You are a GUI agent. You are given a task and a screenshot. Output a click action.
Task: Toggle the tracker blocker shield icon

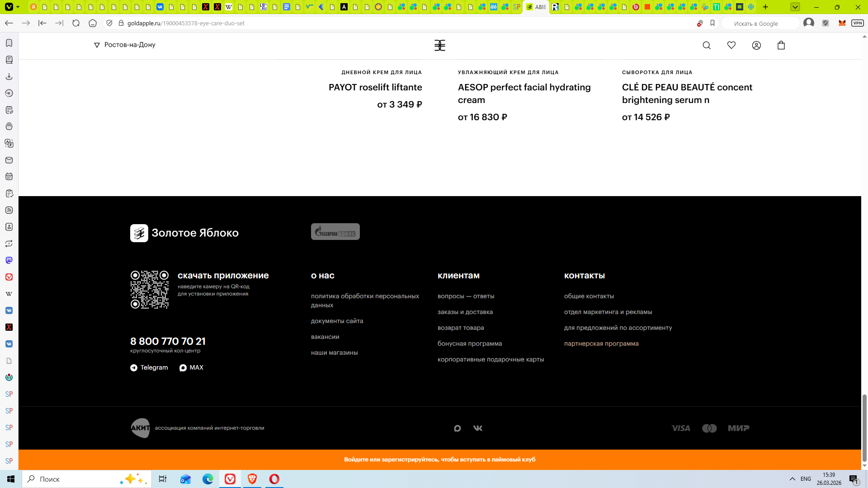109,23
